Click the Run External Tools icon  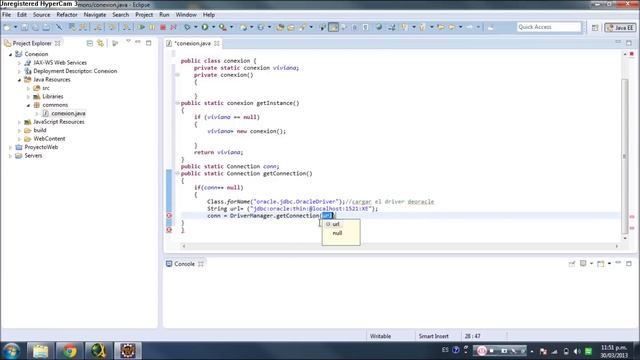point(222,27)
